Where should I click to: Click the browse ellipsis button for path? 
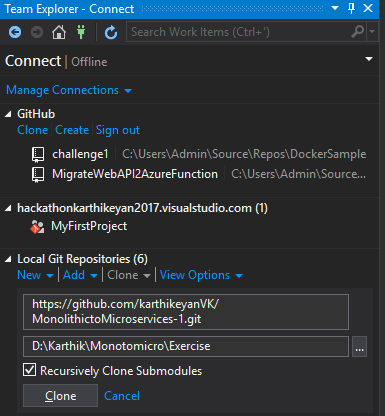pyautogui.click(x=359, y=347)
